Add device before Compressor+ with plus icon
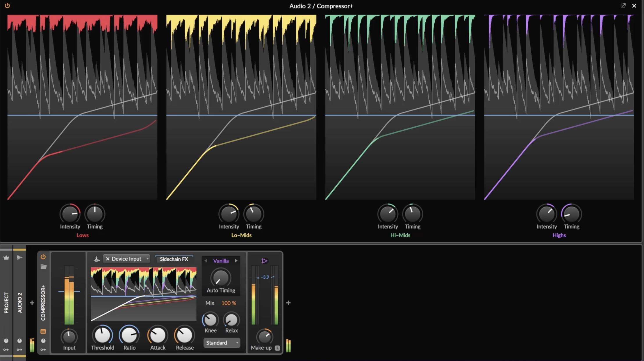644x361 pixels. [32, 303]
